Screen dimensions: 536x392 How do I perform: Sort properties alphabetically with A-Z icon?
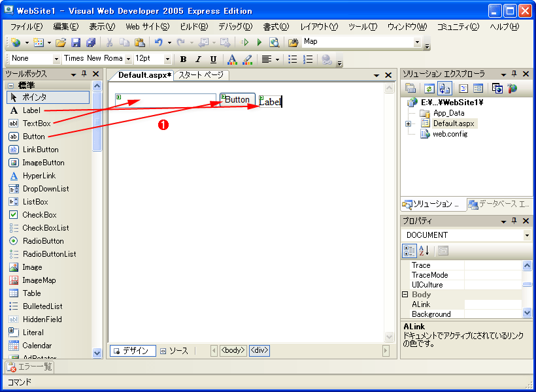click(424, 250)
